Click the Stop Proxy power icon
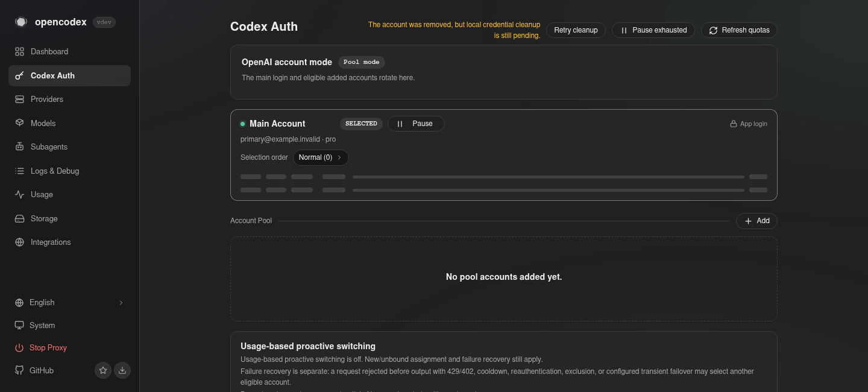 19,347
